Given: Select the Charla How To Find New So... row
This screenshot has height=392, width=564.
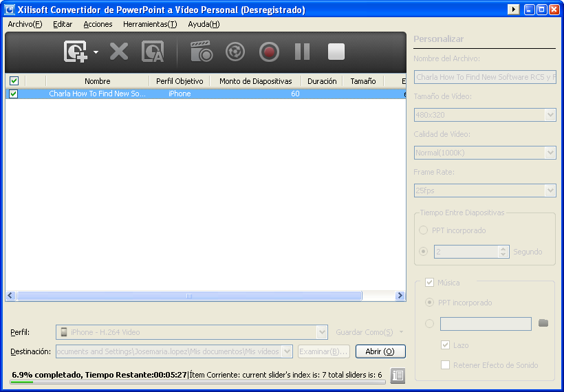Looking at the screenshot, I should (206, 94).
